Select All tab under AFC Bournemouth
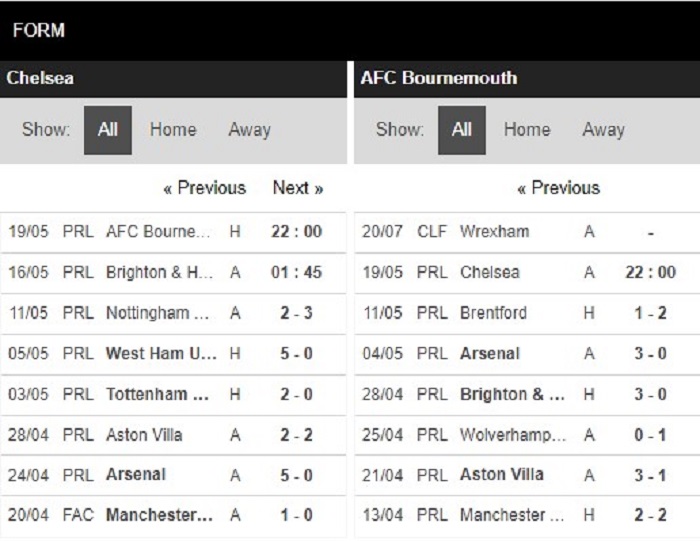700x541 pixels. pyautogui.click(x=462, y=130)
